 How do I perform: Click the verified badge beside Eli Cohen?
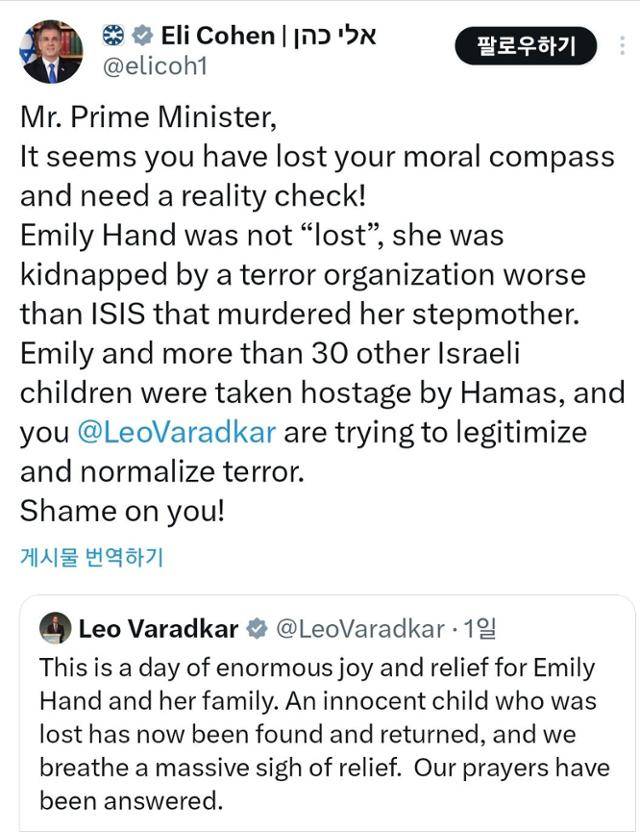click(143, 36)
